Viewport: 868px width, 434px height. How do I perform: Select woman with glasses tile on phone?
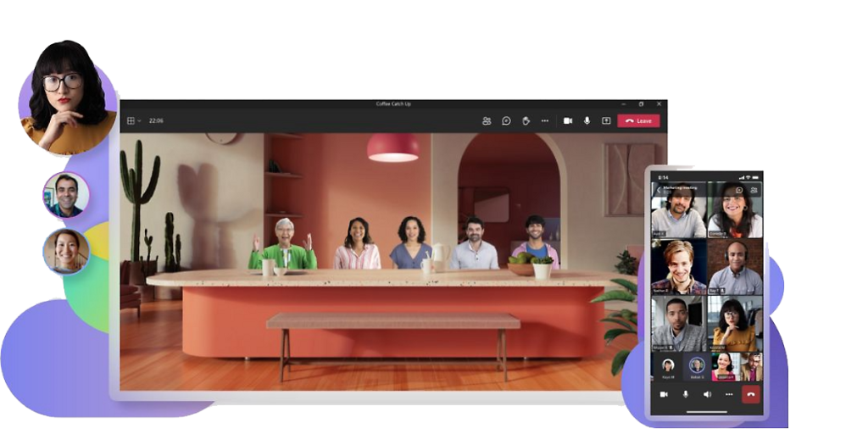pyautogui.click(x=735, y=323)
